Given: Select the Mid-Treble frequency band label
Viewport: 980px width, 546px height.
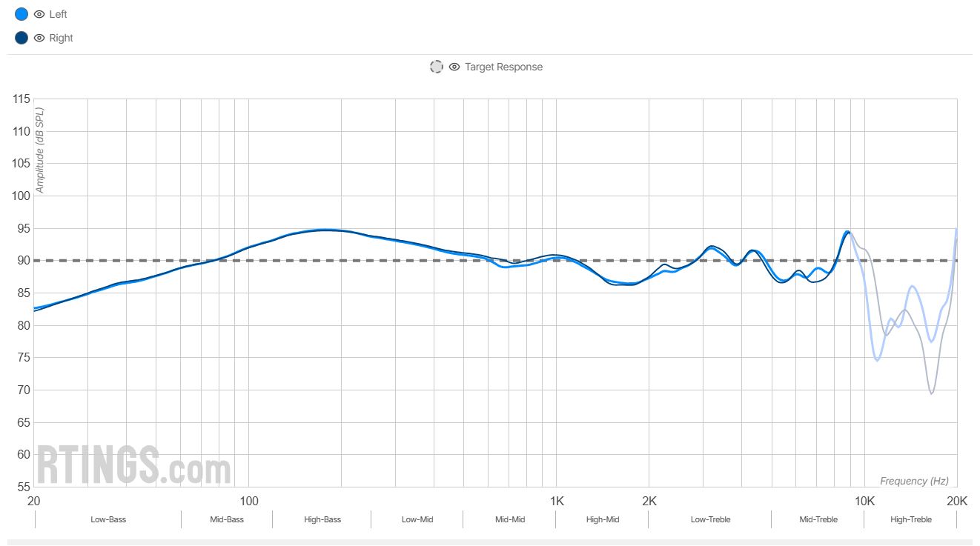Looking at the screenshot, I should 818,519.
